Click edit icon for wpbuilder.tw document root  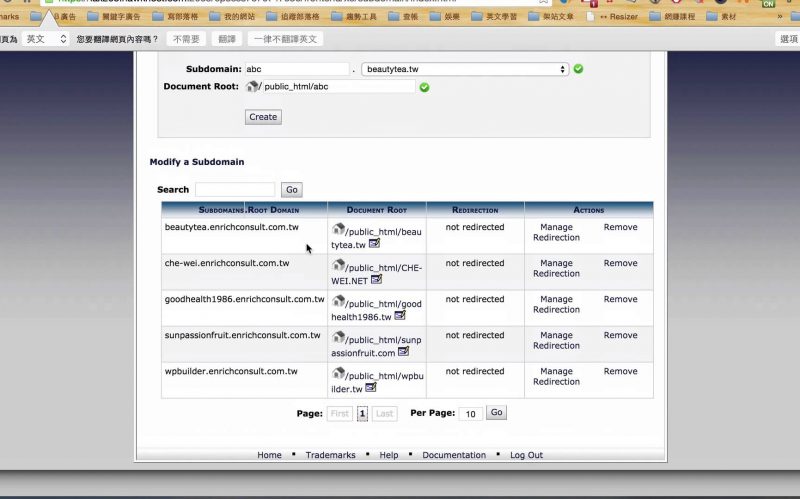tap(371, 388)
